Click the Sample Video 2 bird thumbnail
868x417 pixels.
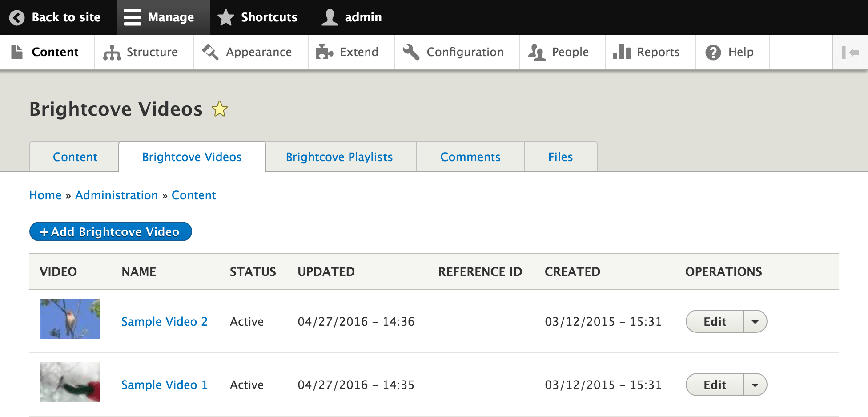(70, 319)
